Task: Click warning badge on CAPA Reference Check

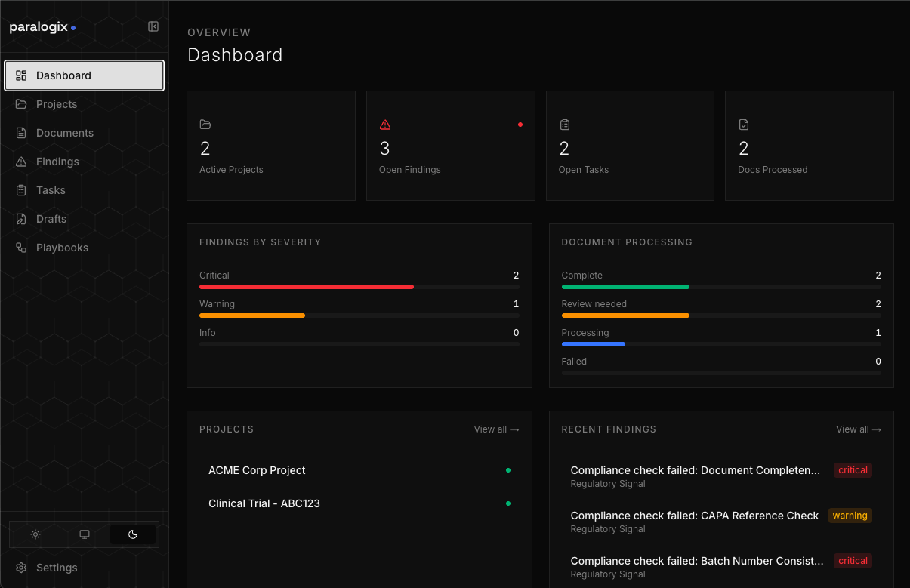Action: click(x=850, y=516)
